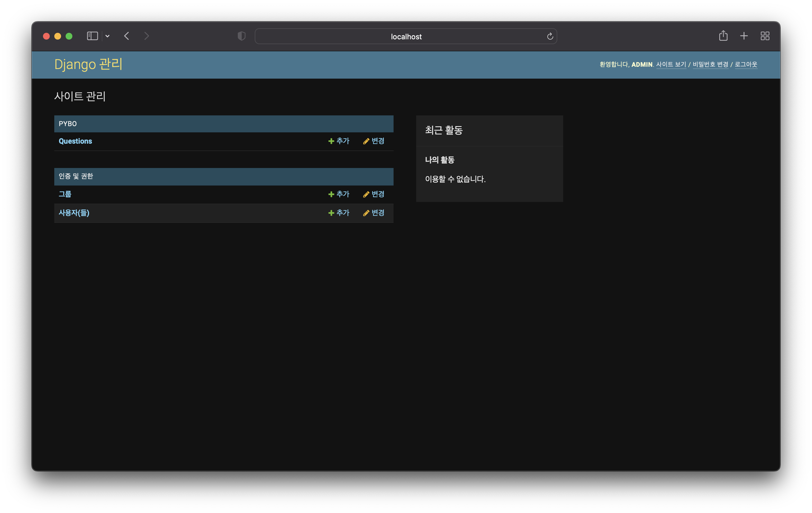This screenshot has width=812, height=513.
Task: Open sidebar options dropdown chevron
Action: 107,36
